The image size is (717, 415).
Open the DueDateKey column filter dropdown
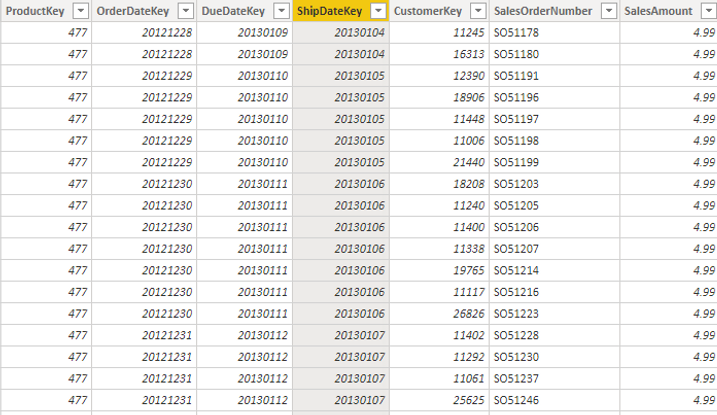[282, 11]
